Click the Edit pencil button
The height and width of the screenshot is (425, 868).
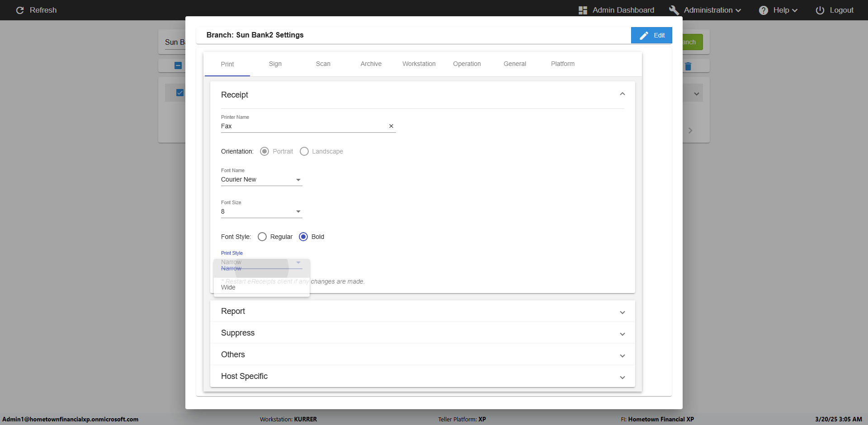tap(651, 35)
